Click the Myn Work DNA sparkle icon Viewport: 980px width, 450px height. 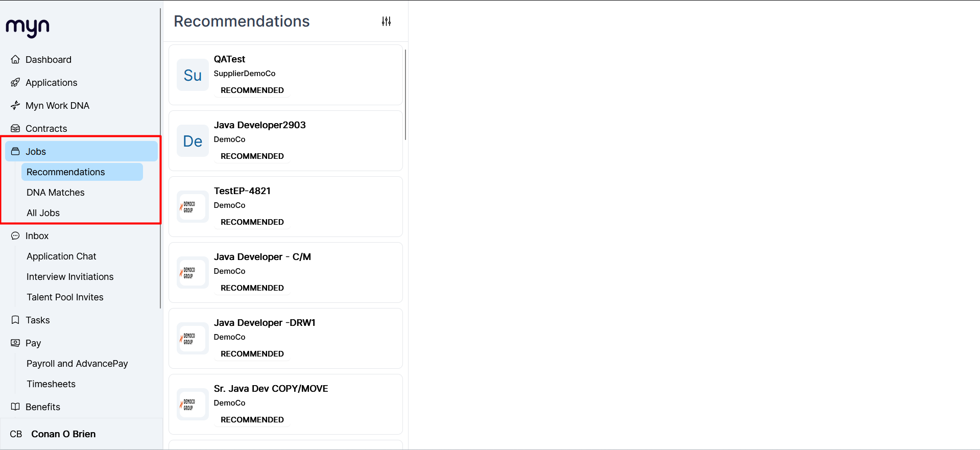(15, 105)
